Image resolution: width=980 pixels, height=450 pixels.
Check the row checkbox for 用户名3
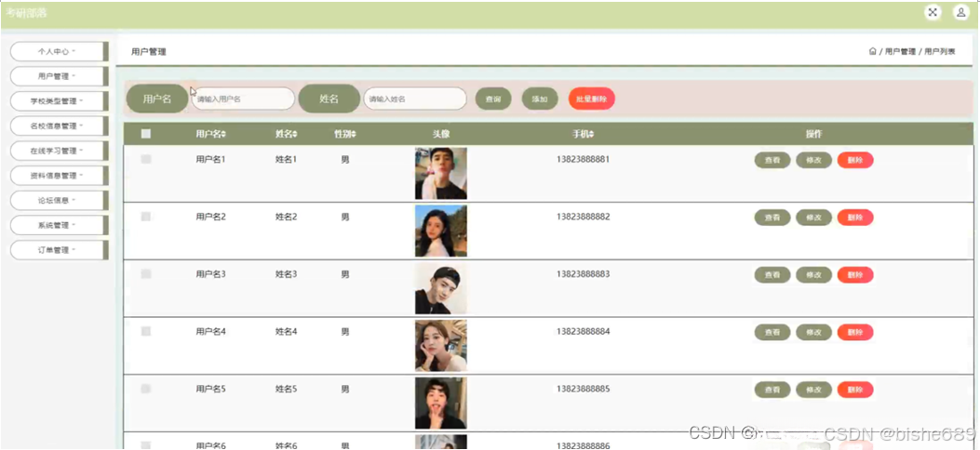pos(146,274)
